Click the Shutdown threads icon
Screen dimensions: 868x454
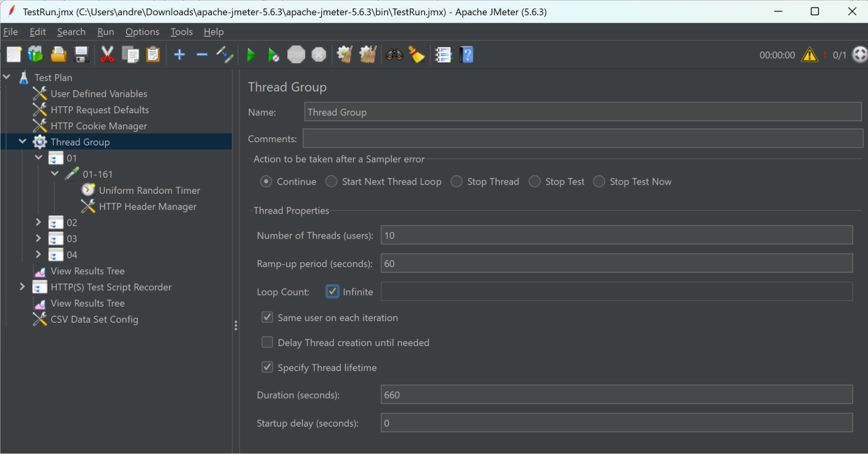(x=319, y=55)
